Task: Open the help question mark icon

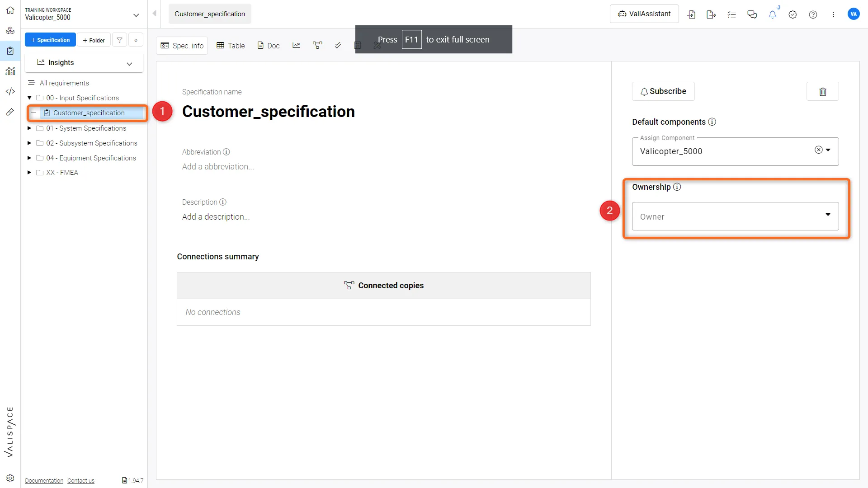Action: (x=813, y=14)
